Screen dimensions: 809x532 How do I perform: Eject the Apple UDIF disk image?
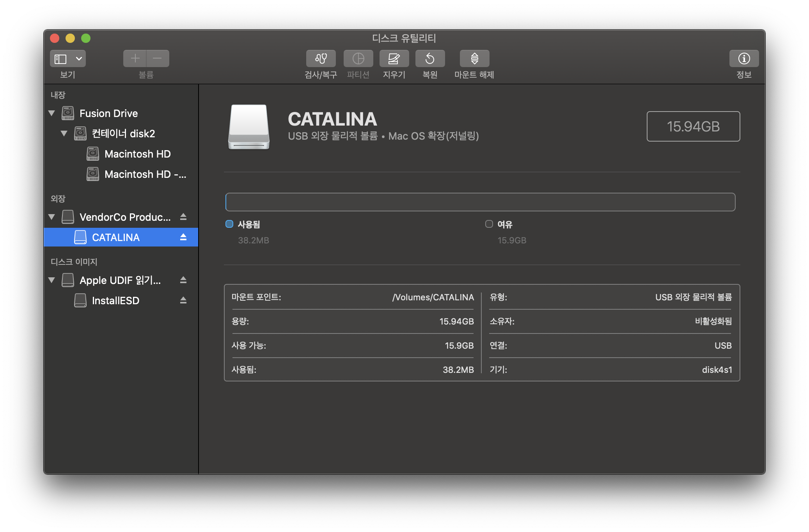point(183,280)
